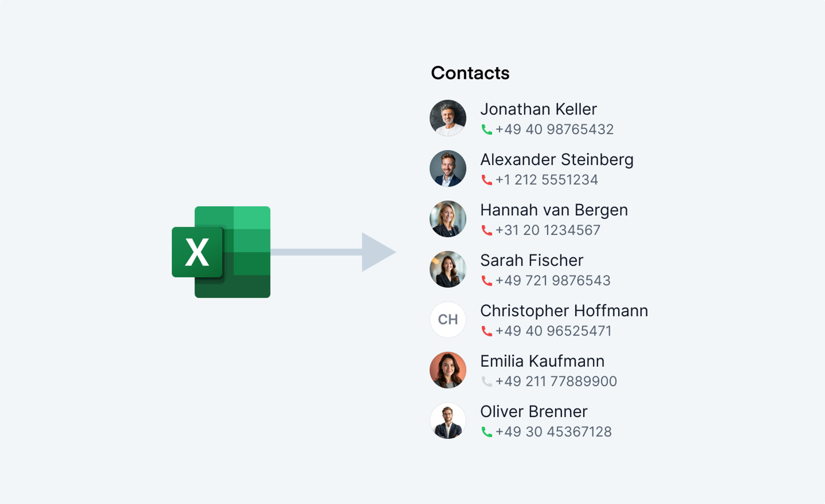This screenshot has height=504, width=825.
Task: Open Alexander Steinberg's avatar
Action: (x=448, y=168)
